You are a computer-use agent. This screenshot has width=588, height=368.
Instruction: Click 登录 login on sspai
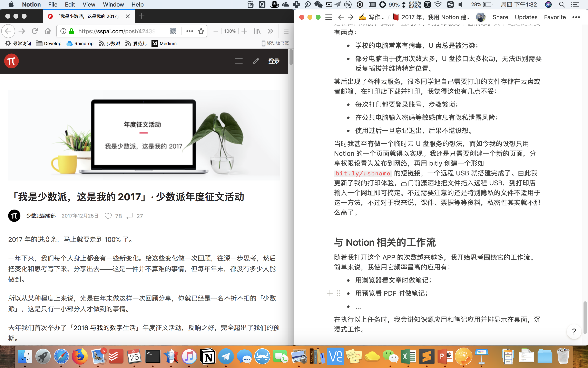coord(274,61)
